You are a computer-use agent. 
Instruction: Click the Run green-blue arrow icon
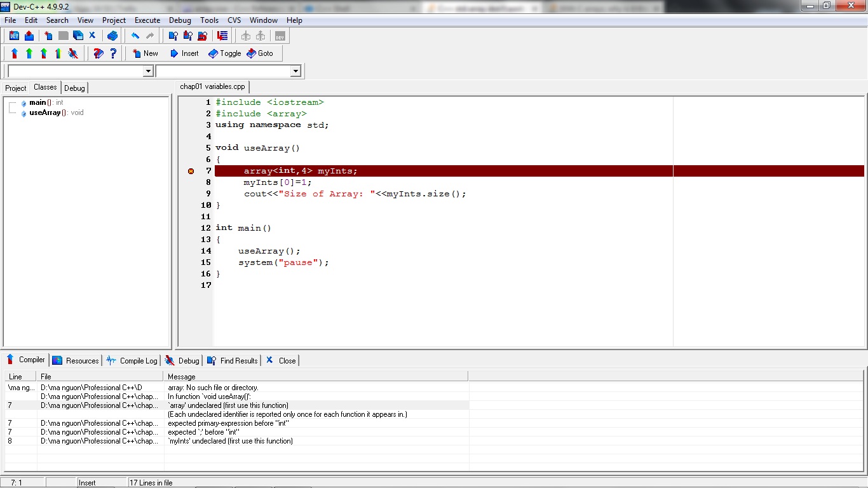click(29, 53)
